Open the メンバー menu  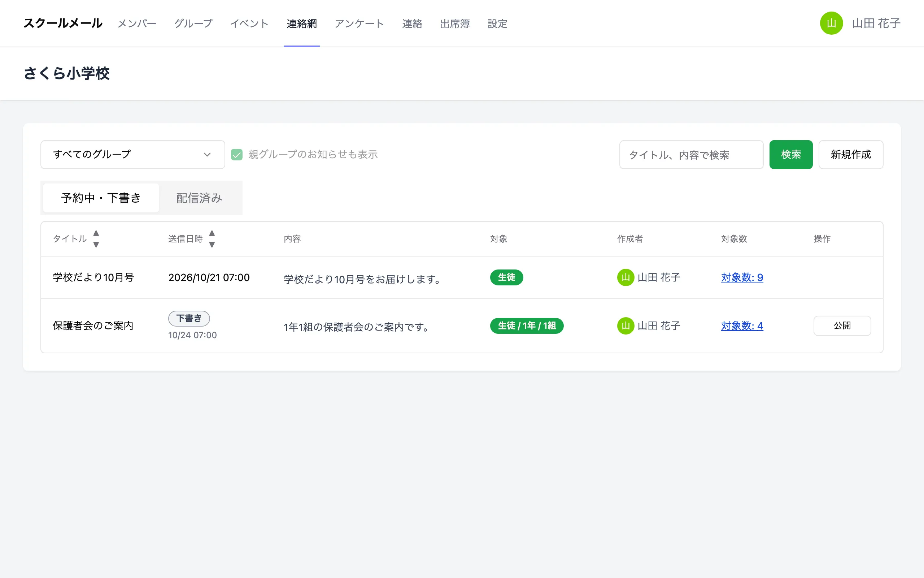click(137, 24)
